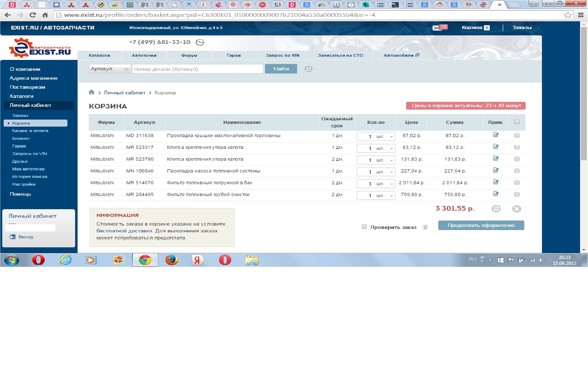Click the callback phone icon beside the phone number

point(200,42)
